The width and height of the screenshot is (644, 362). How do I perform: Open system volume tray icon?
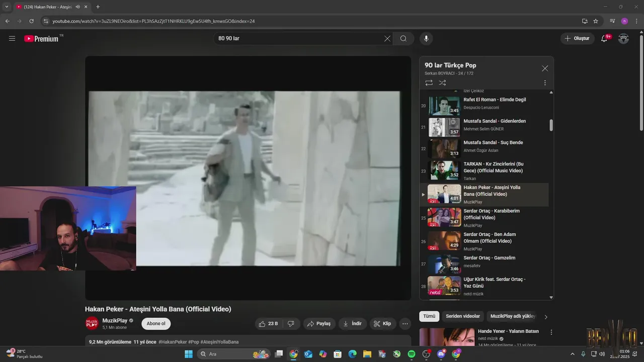click(x=602, y=354)
